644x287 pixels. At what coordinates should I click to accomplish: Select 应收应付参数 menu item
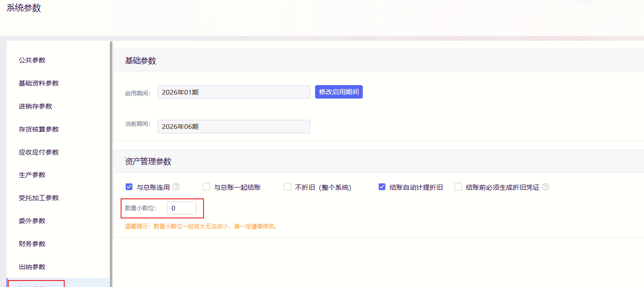click(x=39, y=152)
